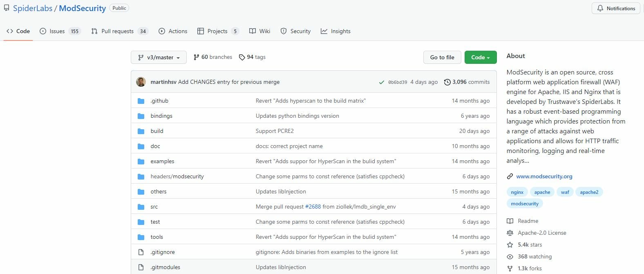Click the 0b6bd39 commit hash

tap(398, 82)
